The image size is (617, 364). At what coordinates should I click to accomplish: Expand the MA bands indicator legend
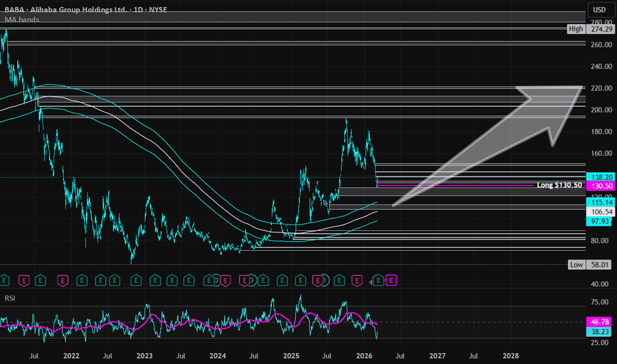(22, 20)
